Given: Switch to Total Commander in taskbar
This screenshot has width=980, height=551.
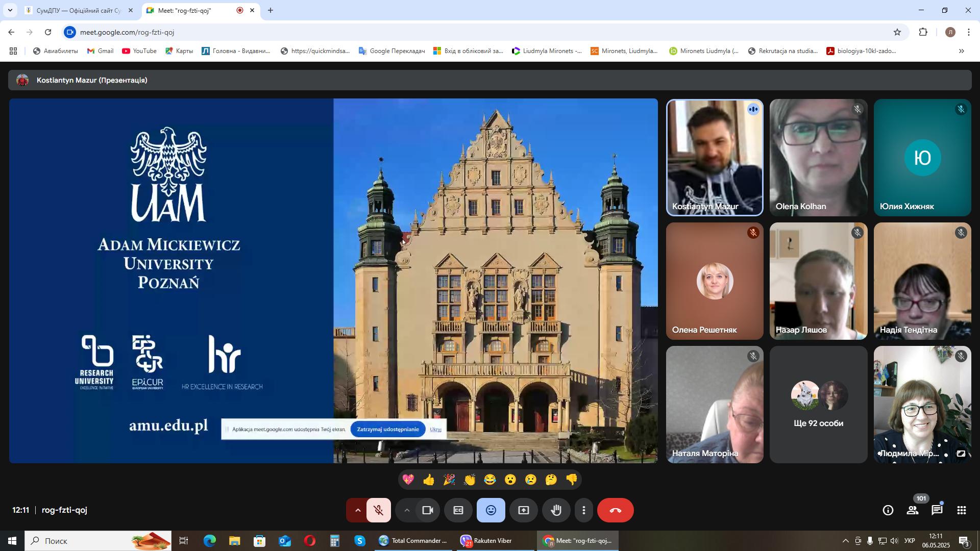Looking at the screenshot, I should tap(412, 541).
